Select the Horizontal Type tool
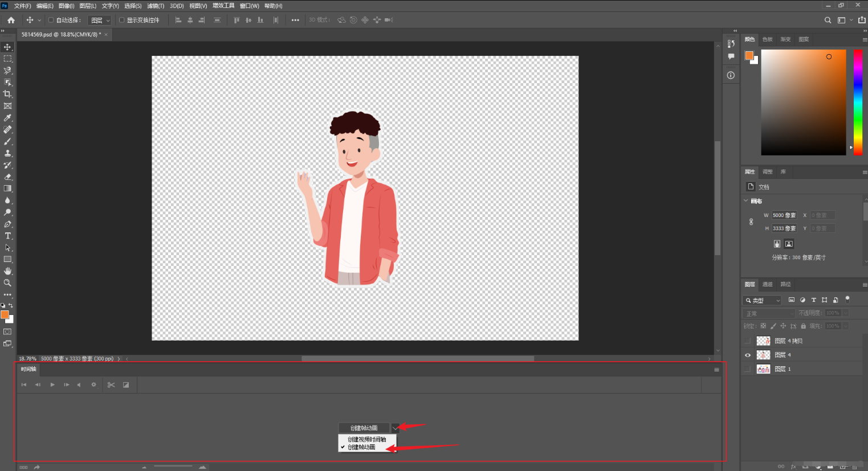The height and width of the screenshot is (471, 868). 7,236
